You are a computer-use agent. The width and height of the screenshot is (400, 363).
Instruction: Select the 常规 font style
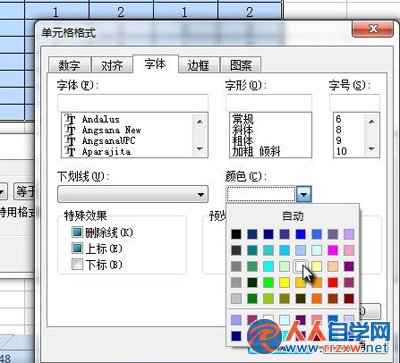coord(243,119)
